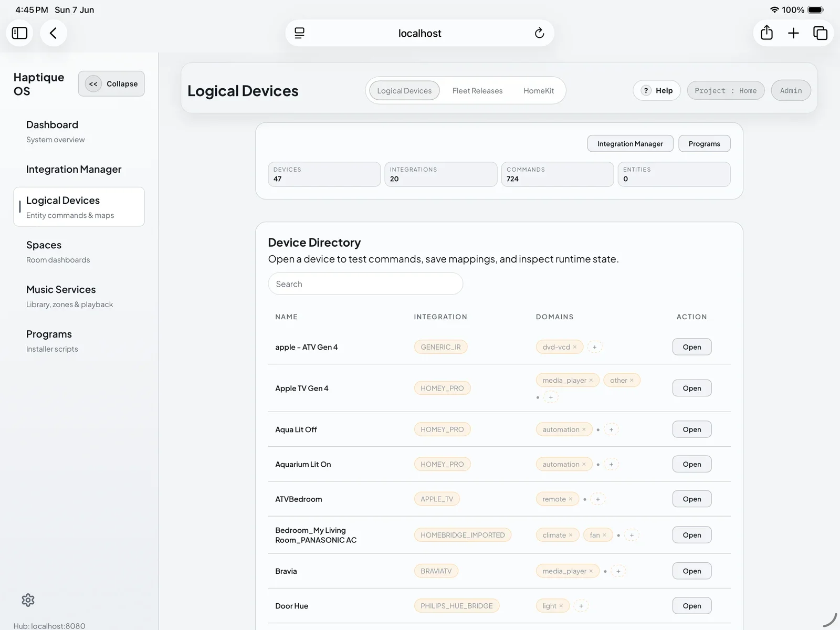
Task: Add a domain to Door Hue
Action: 581,606
